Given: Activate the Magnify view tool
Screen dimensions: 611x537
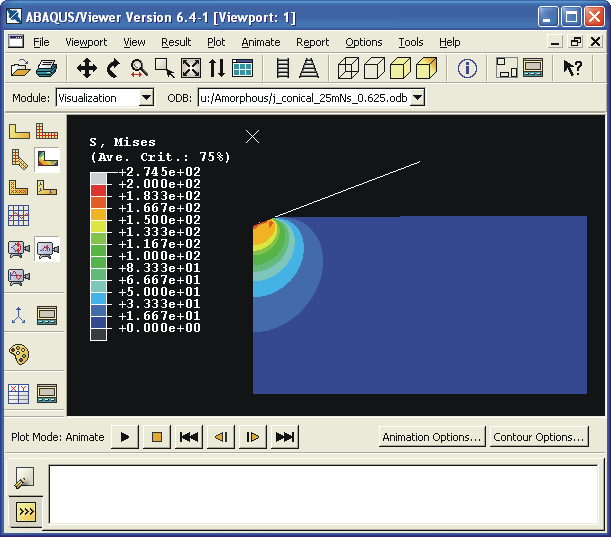Looking at the screenshot, I should (139, 68).
